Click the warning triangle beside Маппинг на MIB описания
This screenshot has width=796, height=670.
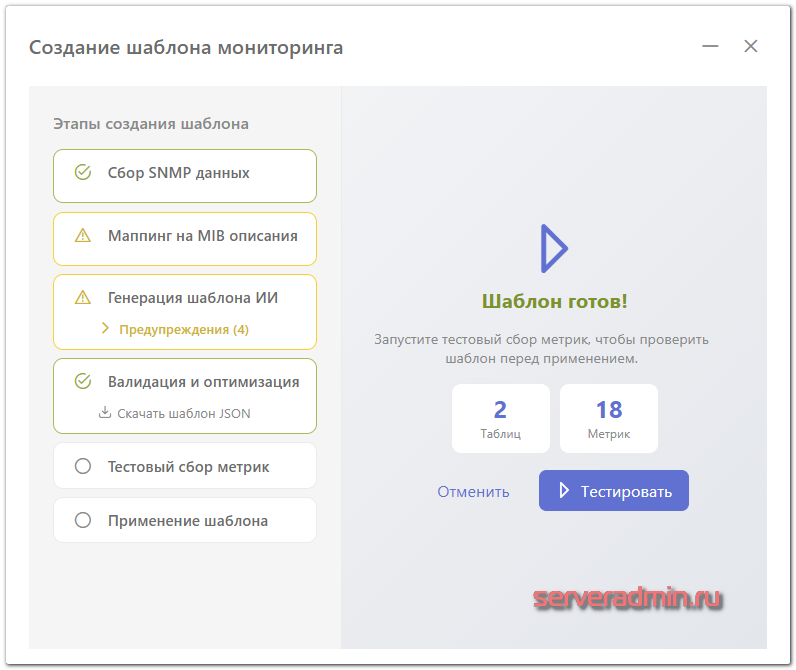(83, 236)
